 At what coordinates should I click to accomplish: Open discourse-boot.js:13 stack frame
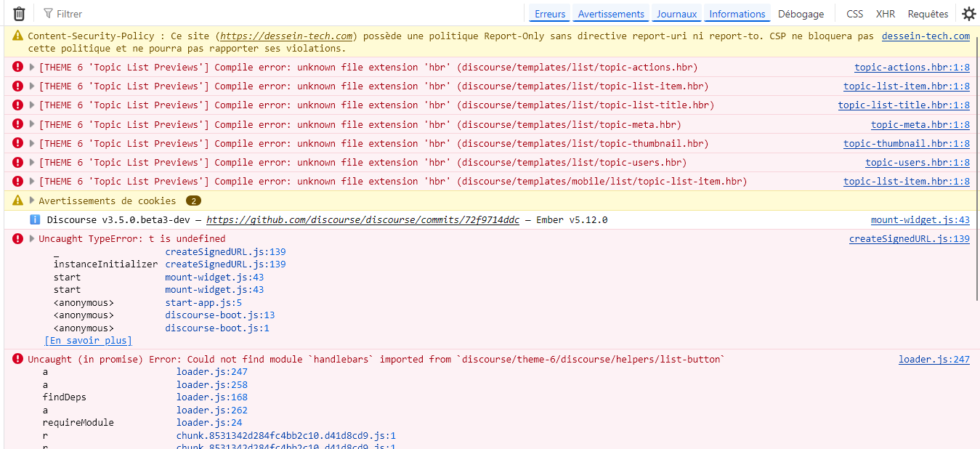[220, 315]
